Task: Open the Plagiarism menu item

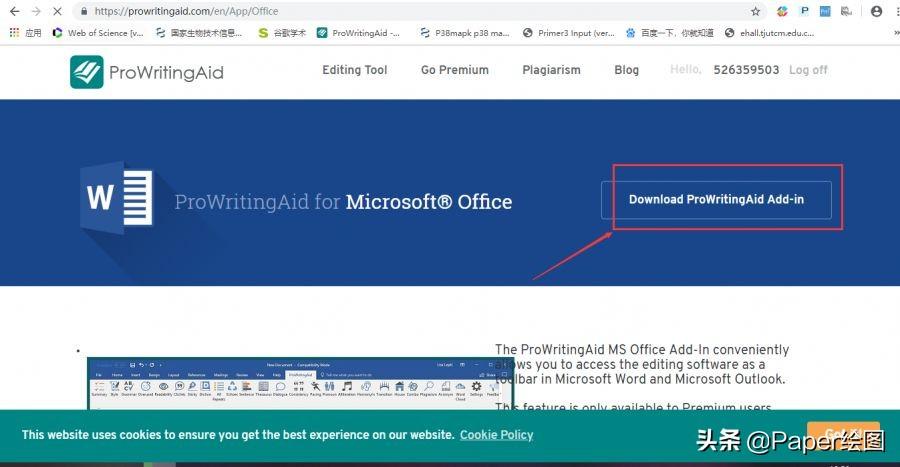Action: 551,70
